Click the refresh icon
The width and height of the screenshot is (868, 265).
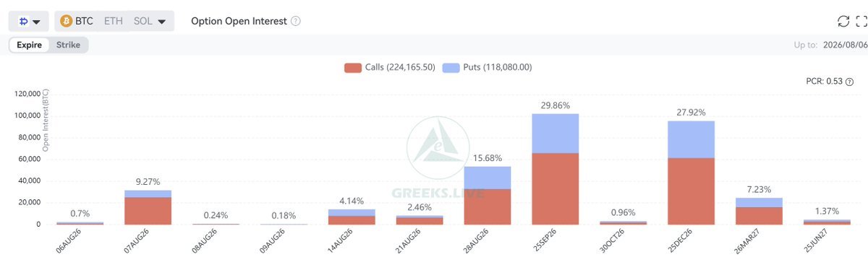coord(843,21)
